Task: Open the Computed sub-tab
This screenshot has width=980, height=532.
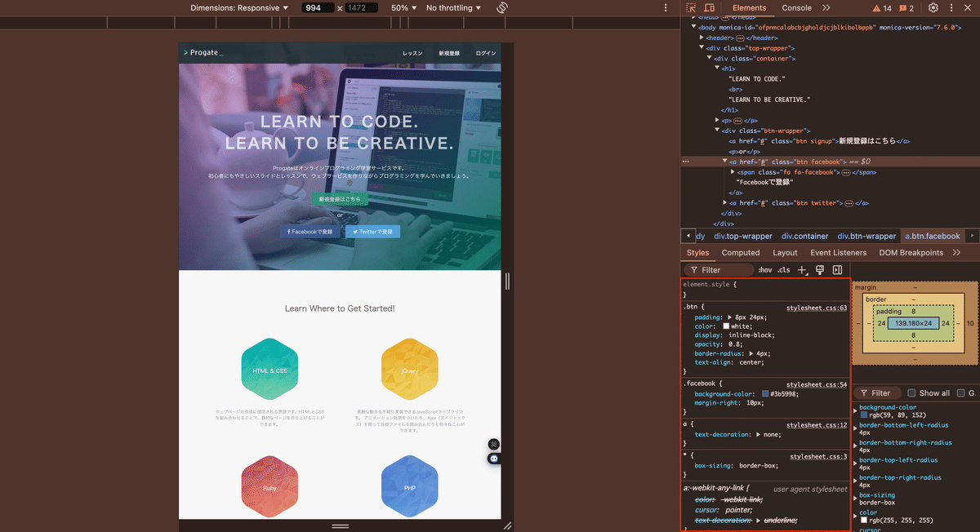Action: coord(741,253)
